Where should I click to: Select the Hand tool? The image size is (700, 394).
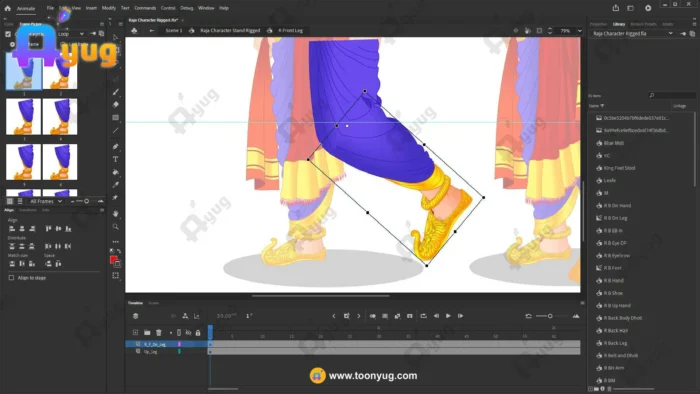click(x=116, y=214)
